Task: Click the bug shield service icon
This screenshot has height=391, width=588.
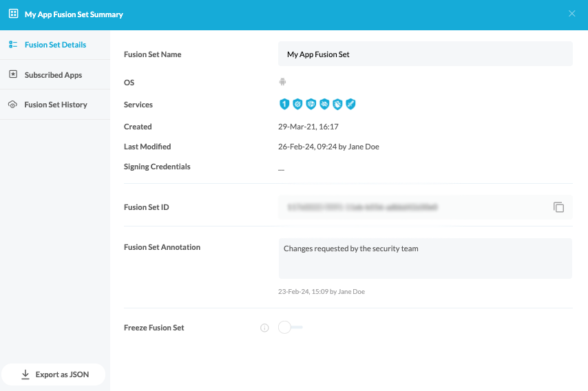Action: coord(337,105)
